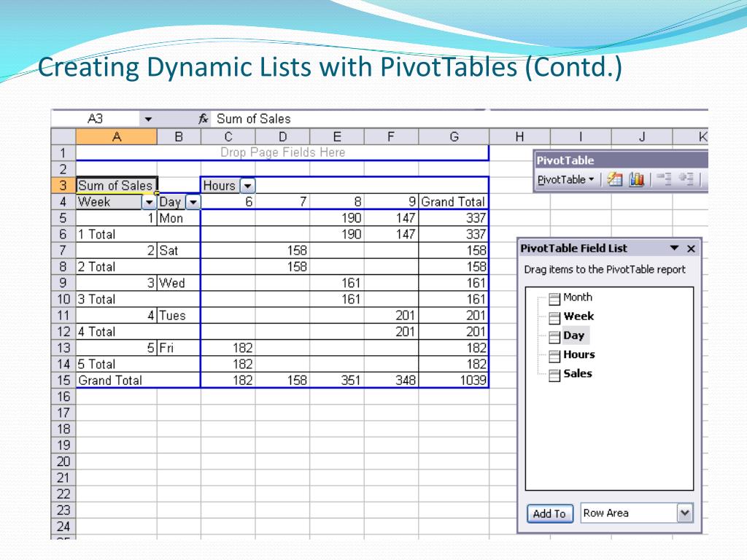Click the Wed day cell
The width and height of the screenshot is (747, 560).
click(x=179, y=283)
